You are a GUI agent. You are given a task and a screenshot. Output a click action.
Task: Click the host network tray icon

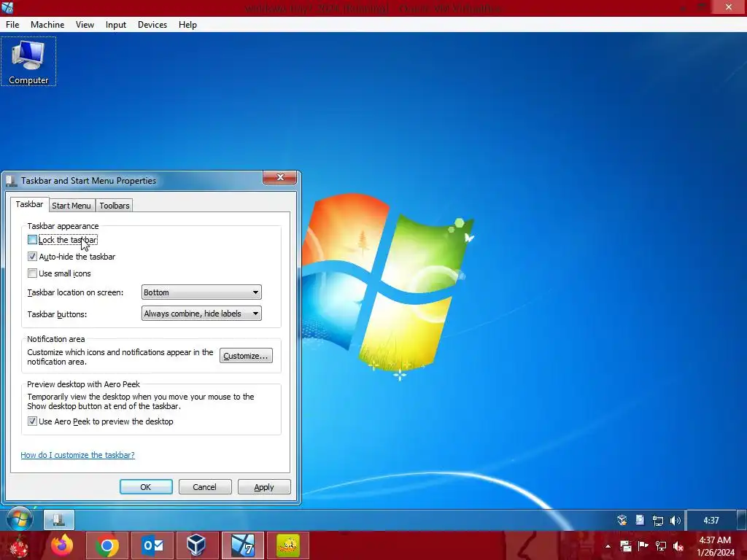tap(661, 546)
